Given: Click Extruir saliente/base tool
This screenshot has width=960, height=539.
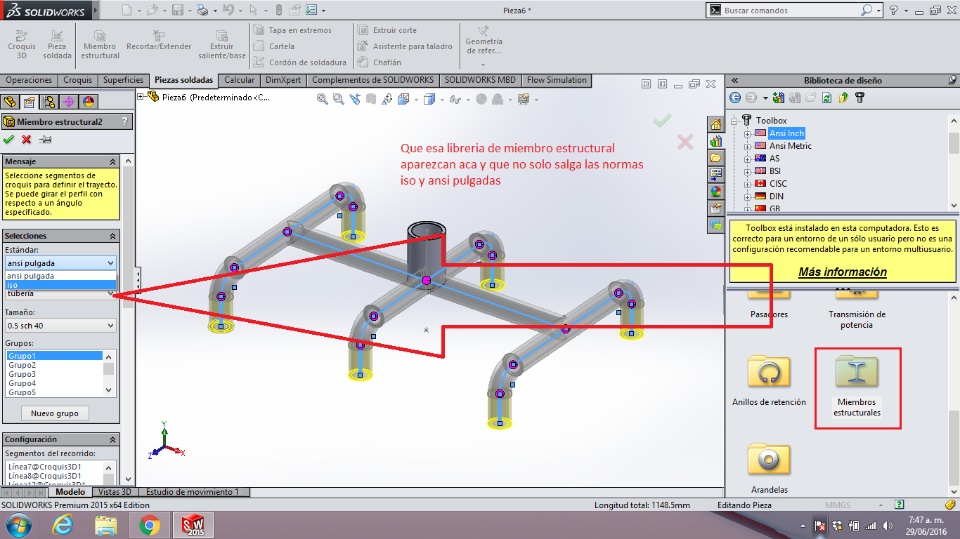Looking at the screenshot, I should tap(222, 43).
